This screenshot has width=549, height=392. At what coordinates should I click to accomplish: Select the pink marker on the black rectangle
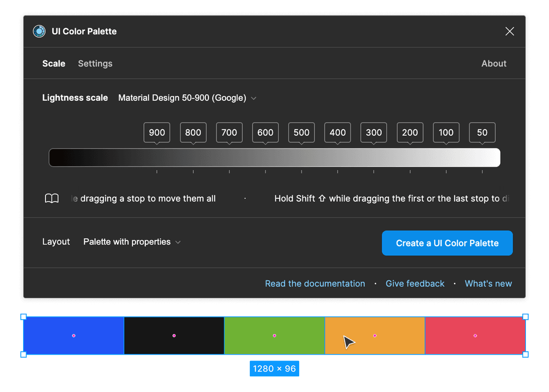[174, 335]
